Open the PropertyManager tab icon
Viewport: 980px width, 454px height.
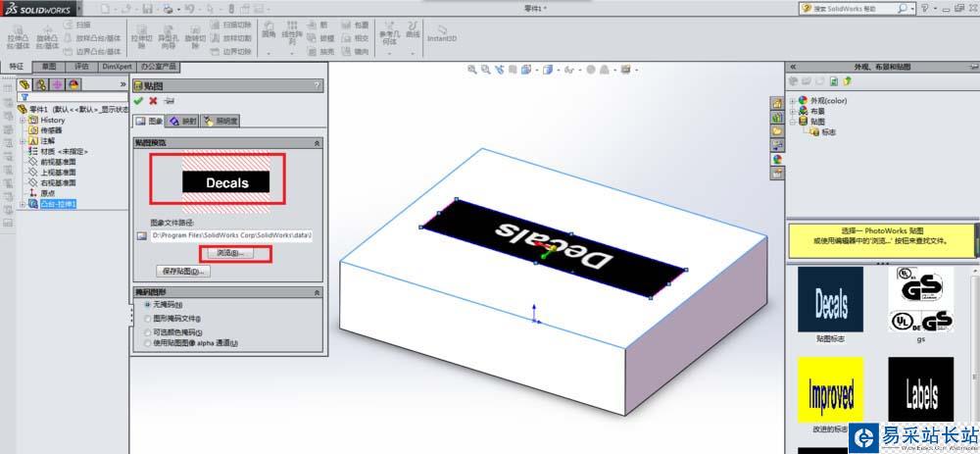41,84
